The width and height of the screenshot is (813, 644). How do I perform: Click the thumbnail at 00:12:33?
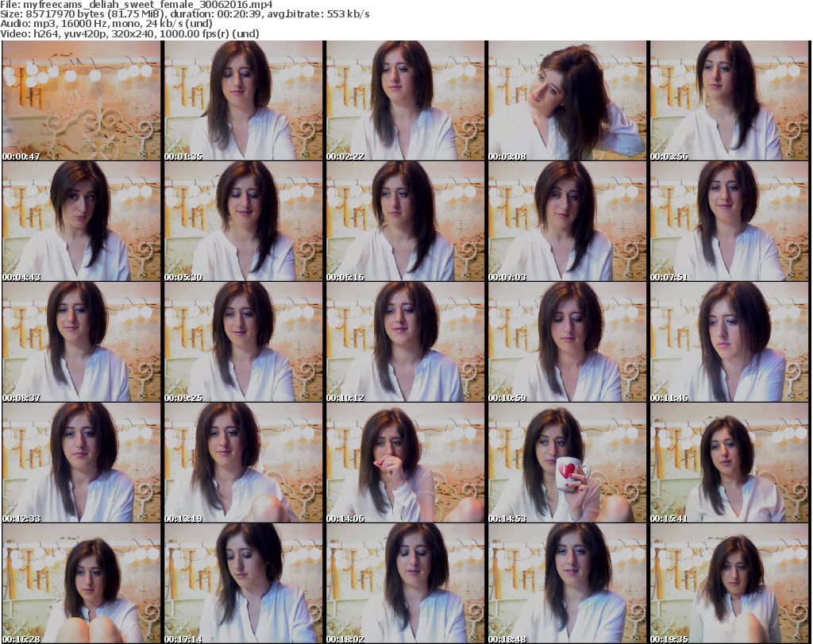tap(81, 463)
